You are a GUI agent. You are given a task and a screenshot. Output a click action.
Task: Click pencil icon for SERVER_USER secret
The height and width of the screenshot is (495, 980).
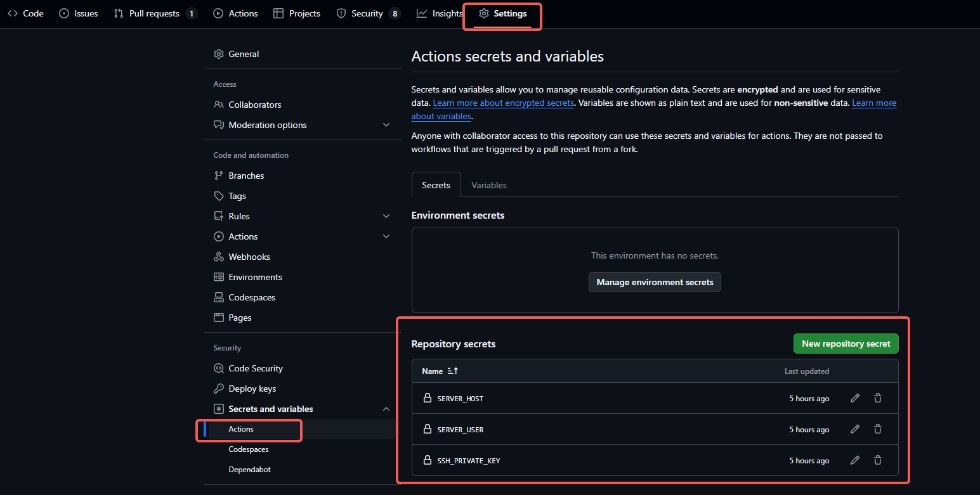(855, 429)
